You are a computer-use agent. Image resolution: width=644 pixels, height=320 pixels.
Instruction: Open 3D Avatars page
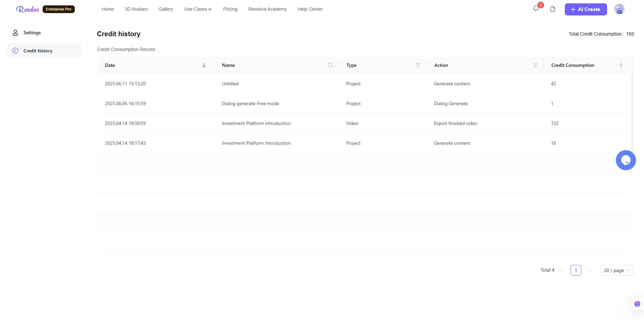click(136, 9)
